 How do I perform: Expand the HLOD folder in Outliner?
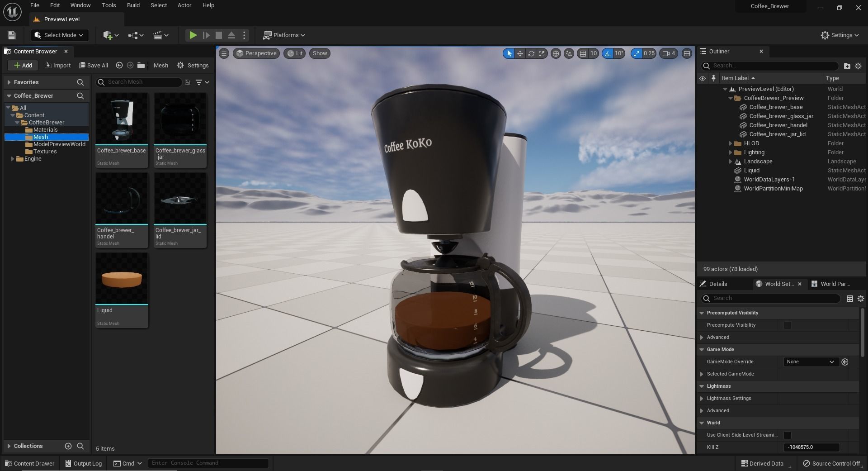click(x=731, y=143)
